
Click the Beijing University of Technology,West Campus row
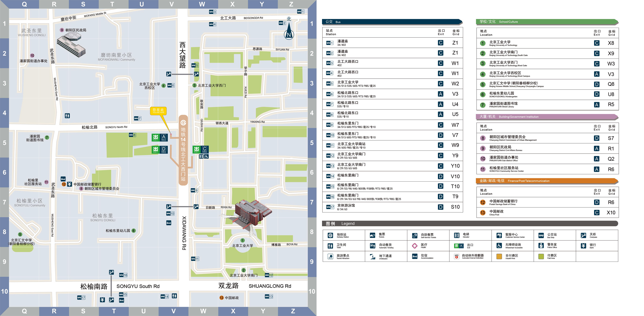pyautogui.click(x=548, y=74)
